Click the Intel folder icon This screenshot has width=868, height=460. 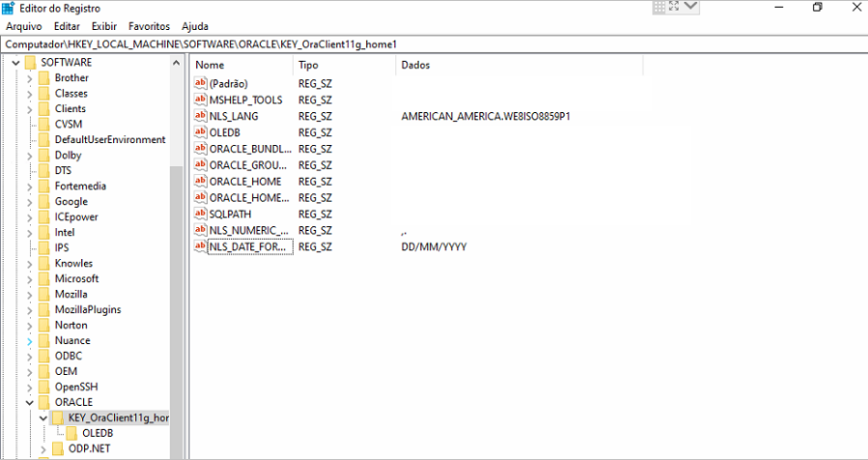pyautogui.click(x=43, y=233)
